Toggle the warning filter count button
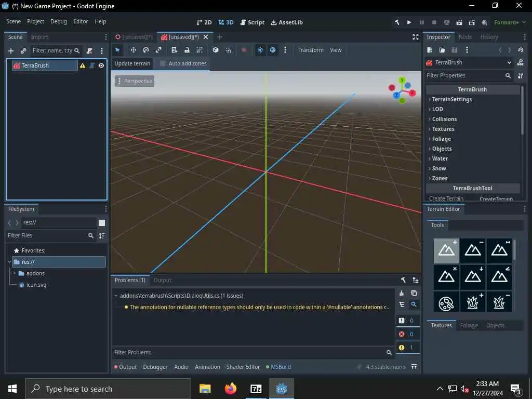Screen dimensions: 532x399 point(407,348)
